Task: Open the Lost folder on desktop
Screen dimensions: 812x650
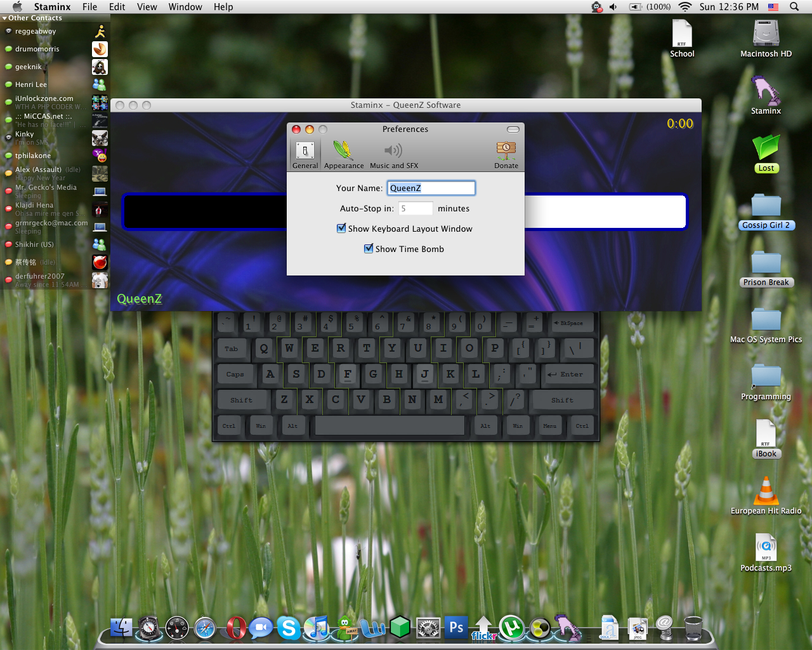Action: [x=766, y=153]
